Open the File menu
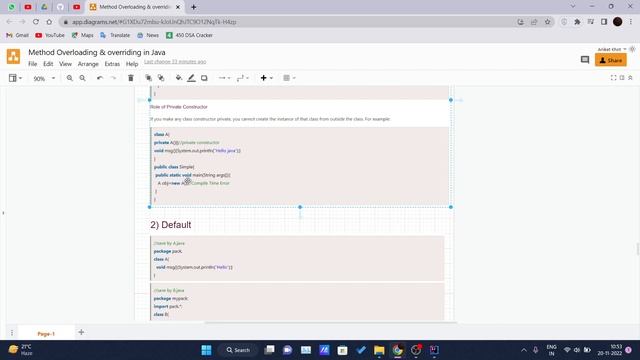The height and width of the screenshot is (360, 640). pyautogui.click(x=33, y=64)
